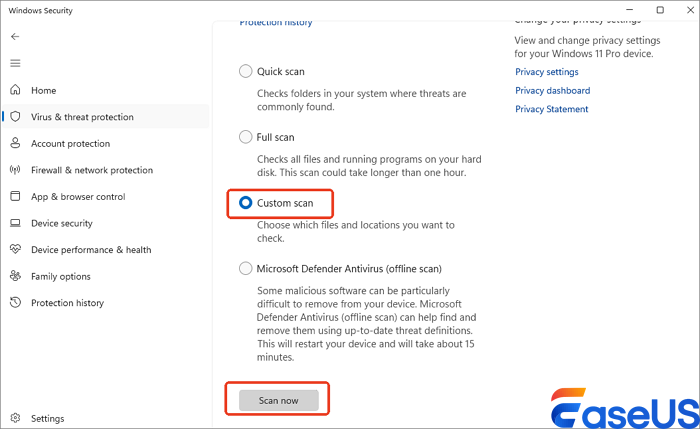Screen dimensions: 700x429
Task: Click the Home house icon
Action: coord(15,90)
